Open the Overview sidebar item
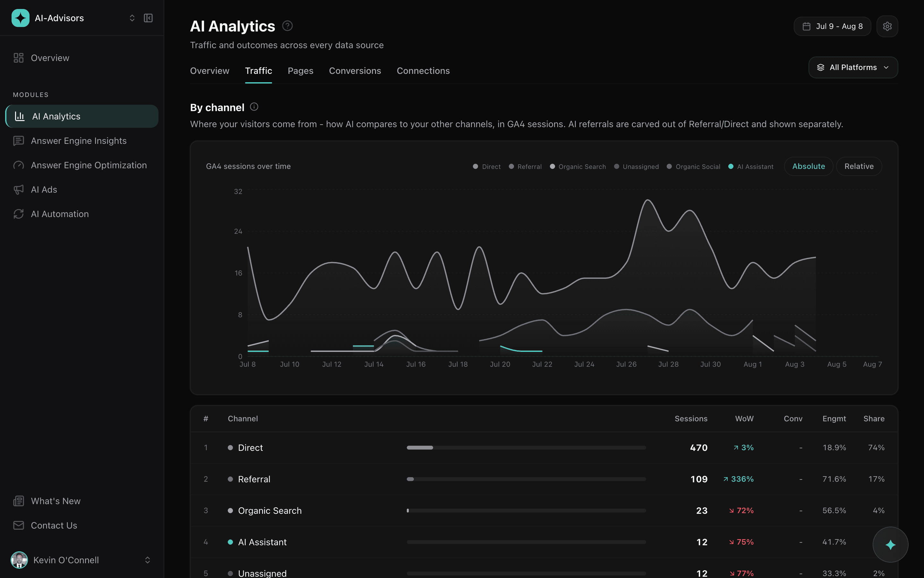 [82, 58]
